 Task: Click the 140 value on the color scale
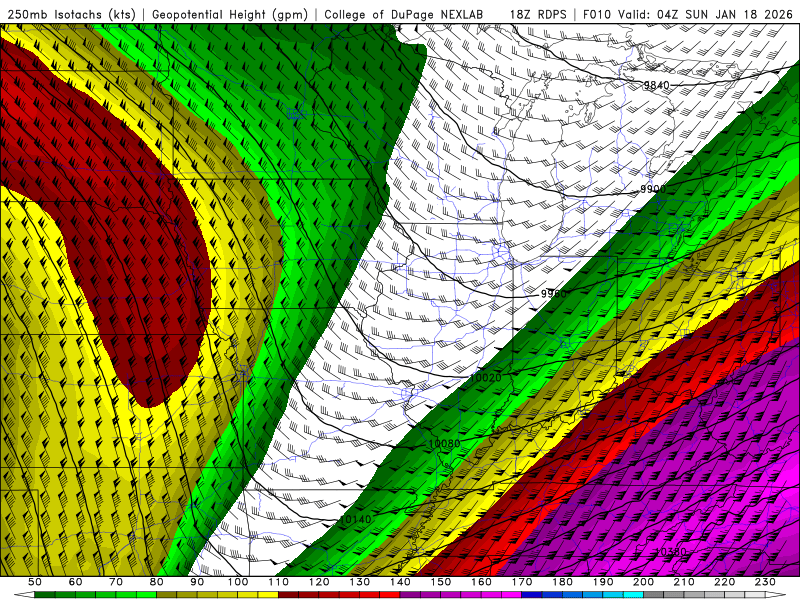pos(400,582)
